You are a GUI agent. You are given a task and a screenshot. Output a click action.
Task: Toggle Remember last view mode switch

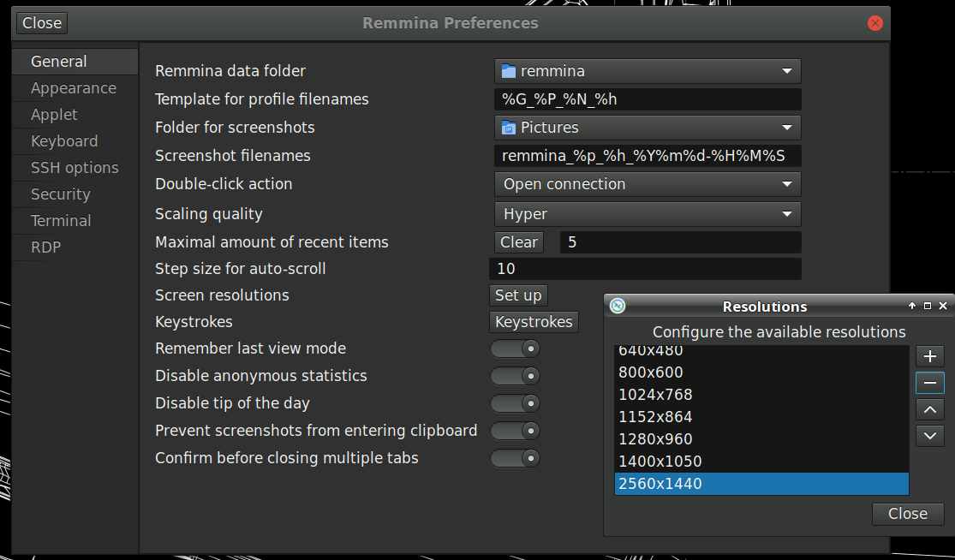[516, 349]
